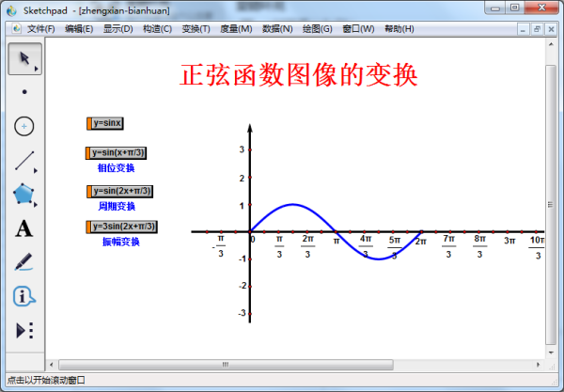Click the blue sine curve
Screen dimensions: 564x392
(293, 204)
